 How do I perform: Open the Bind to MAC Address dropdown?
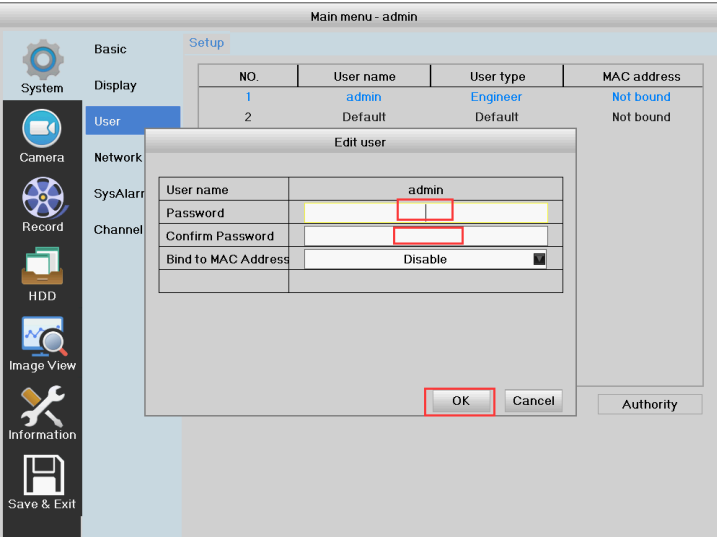click(426, 259)
